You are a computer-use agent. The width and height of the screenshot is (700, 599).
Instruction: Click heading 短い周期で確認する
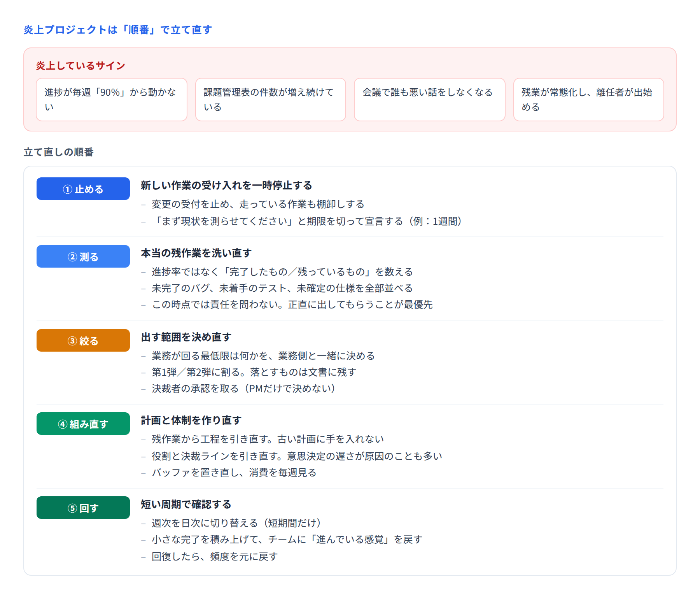pos(186,504)
